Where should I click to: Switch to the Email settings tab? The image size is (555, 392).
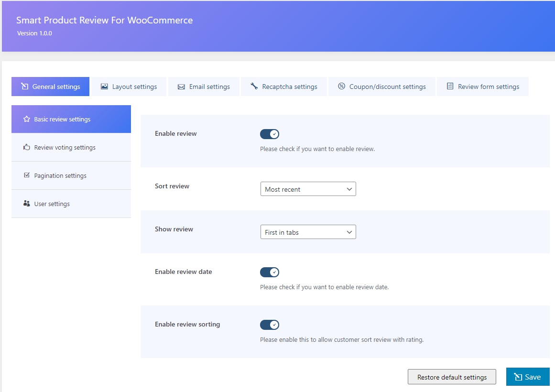point(204,87)
